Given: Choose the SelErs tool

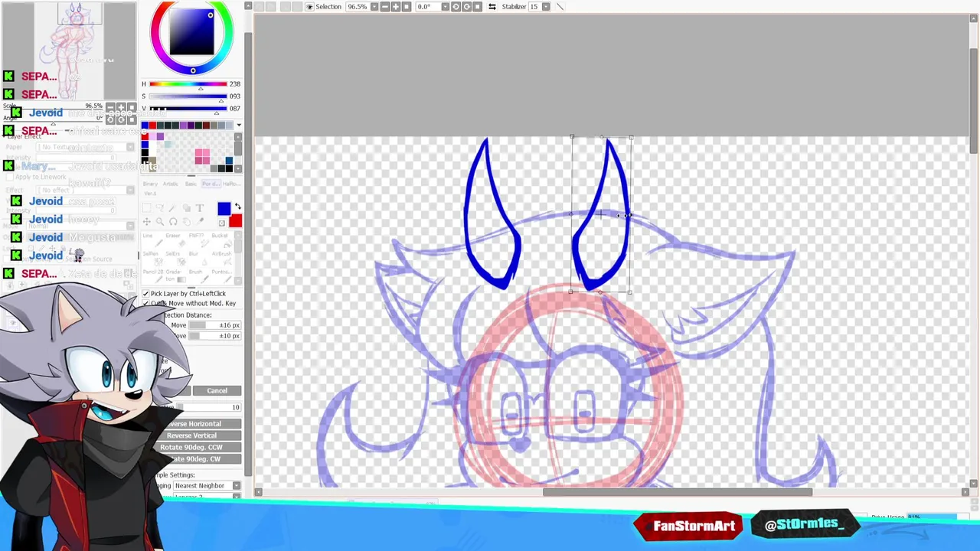Looking at the screenshot, I should 175,259.
